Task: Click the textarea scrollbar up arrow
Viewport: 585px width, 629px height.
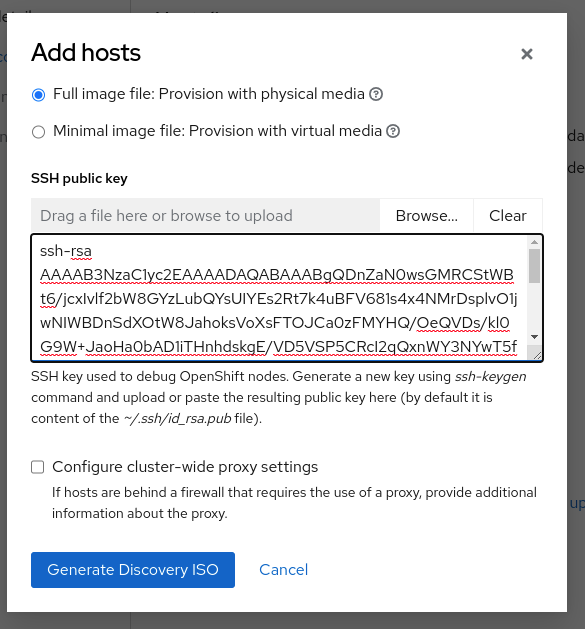Action: coord(534,242)
